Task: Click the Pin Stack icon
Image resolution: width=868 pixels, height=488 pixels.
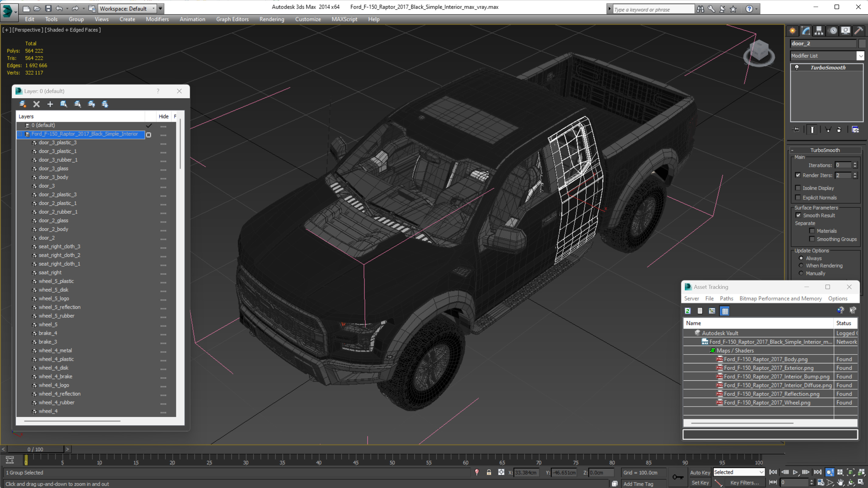Action: [x=796, y=129]
